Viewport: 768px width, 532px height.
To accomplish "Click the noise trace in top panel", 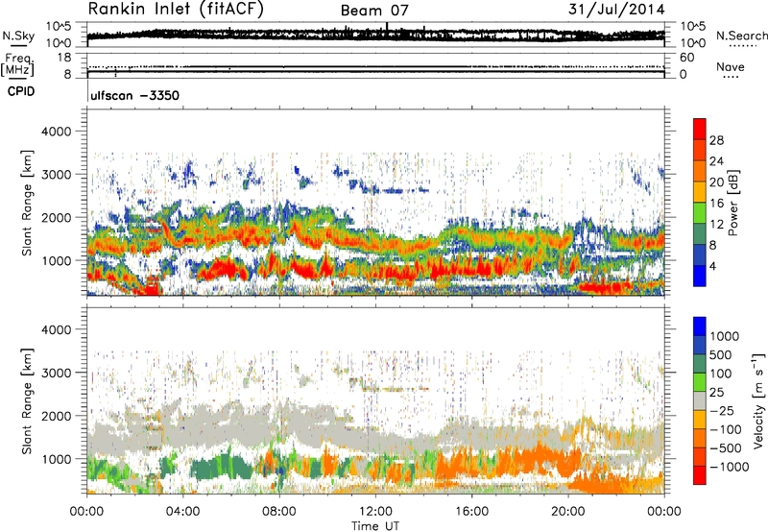I will click(375, 35).
